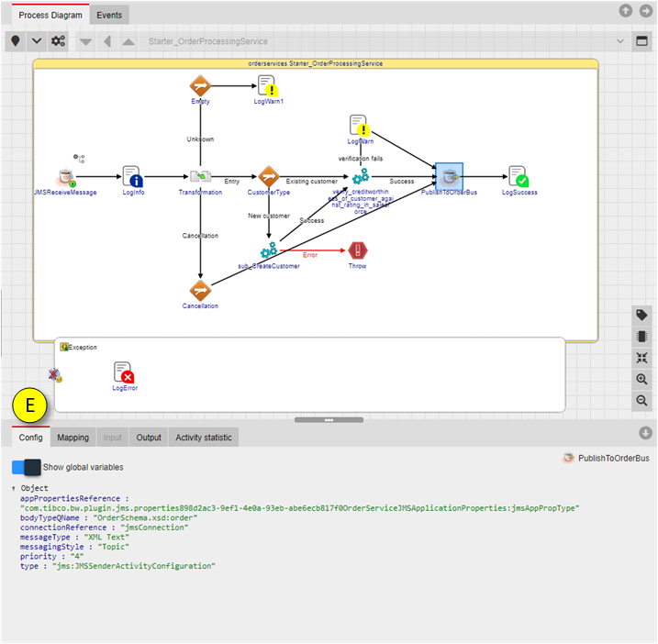
Task: Select the sub_CreateCustomer subprocess
Action: tap(269, 250)
